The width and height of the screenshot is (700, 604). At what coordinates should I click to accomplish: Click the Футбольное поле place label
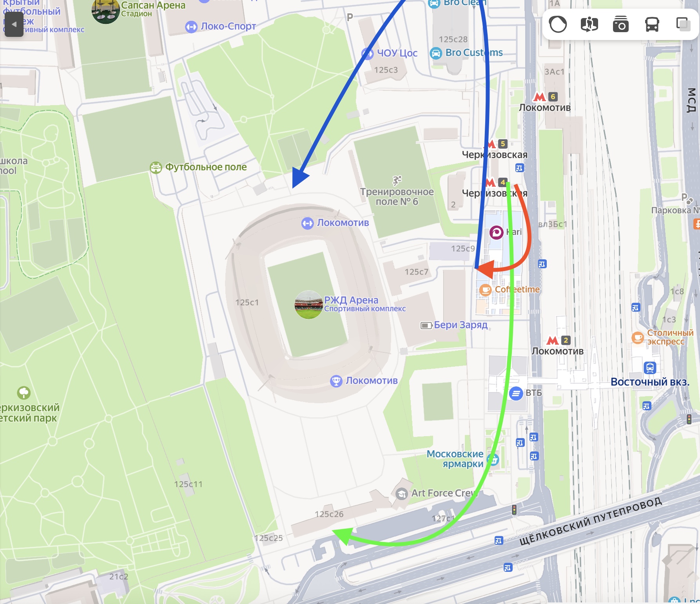(206, 167)
